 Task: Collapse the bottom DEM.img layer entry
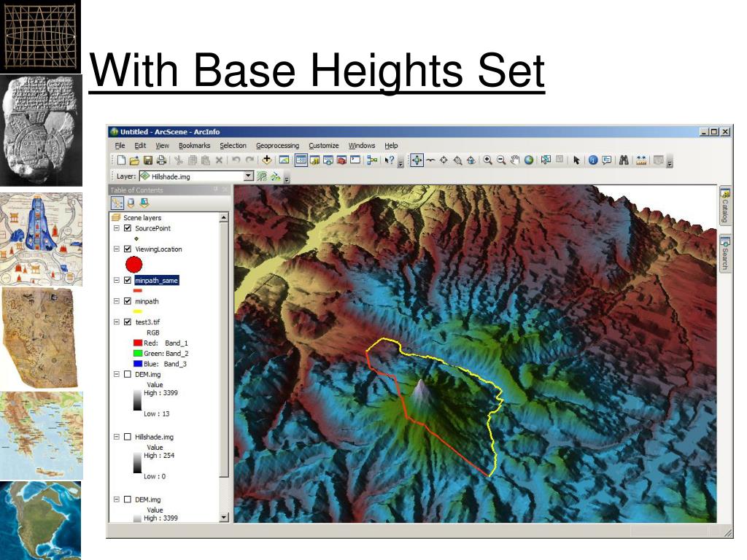click(116, 499)
